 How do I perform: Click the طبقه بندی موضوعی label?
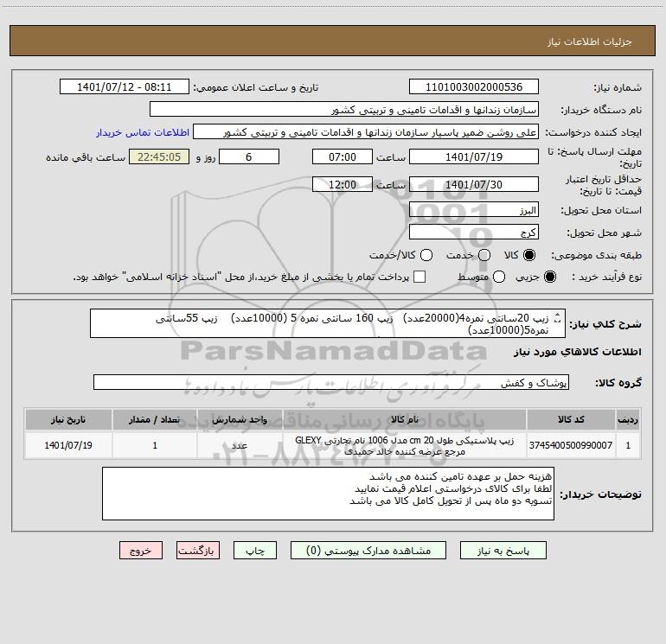coord(596,255)
